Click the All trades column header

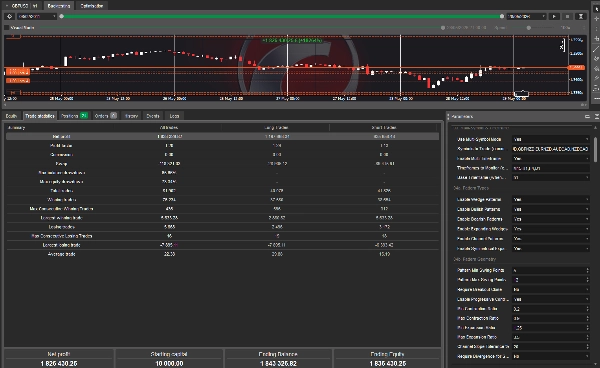pos(169,127)
